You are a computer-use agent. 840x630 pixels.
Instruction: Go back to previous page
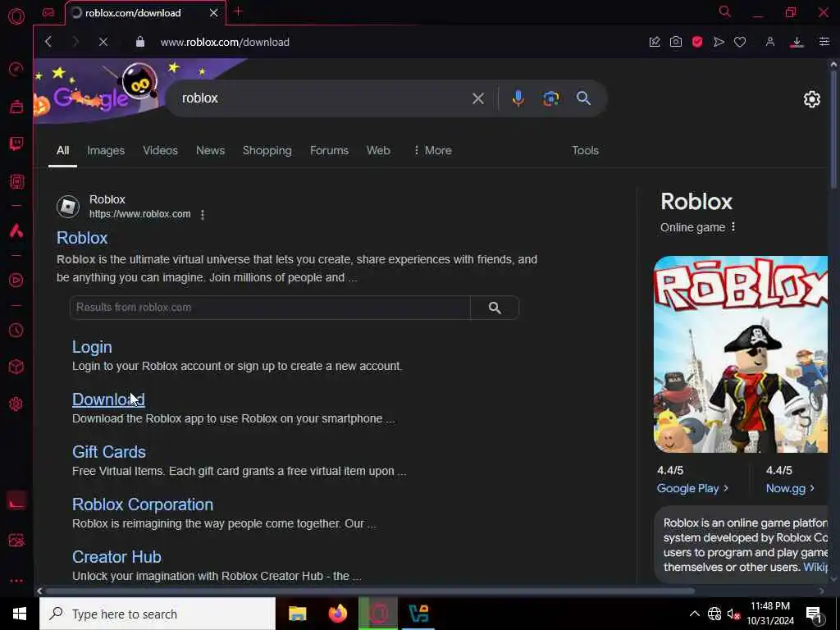click(x=48, y=42)
